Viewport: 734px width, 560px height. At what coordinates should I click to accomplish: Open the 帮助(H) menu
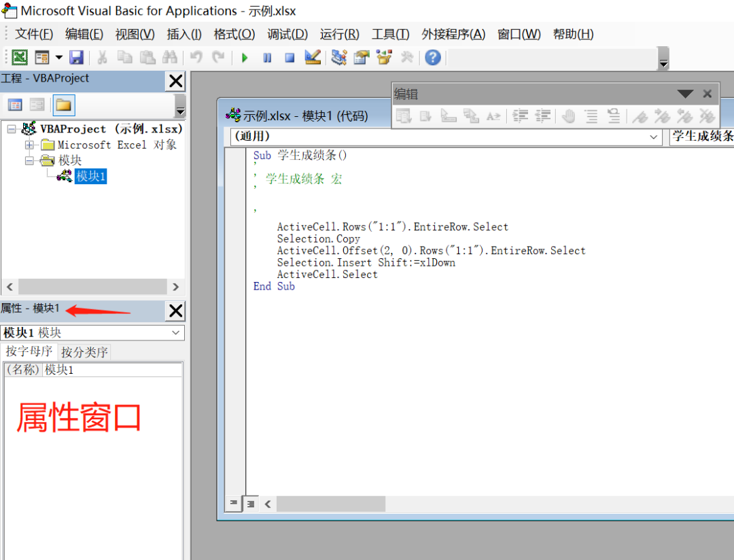point(573,34)
